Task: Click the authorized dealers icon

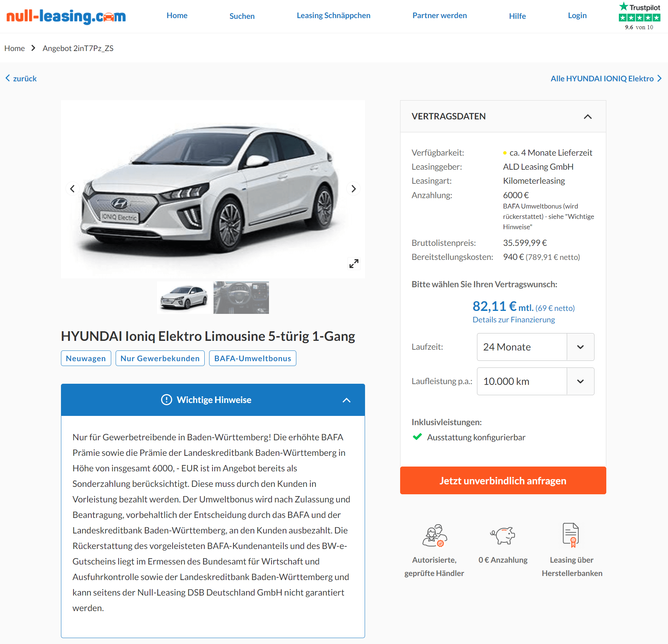Action: pos(434,535)
